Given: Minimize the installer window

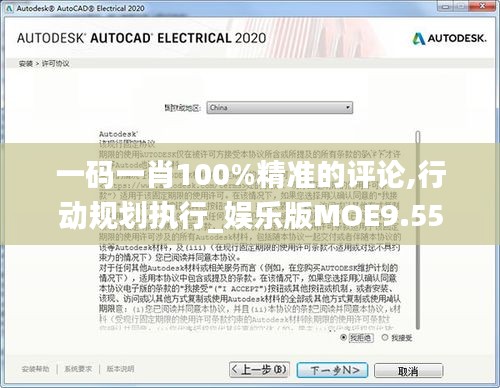Looking at the screenshot, I should point(446,6).
